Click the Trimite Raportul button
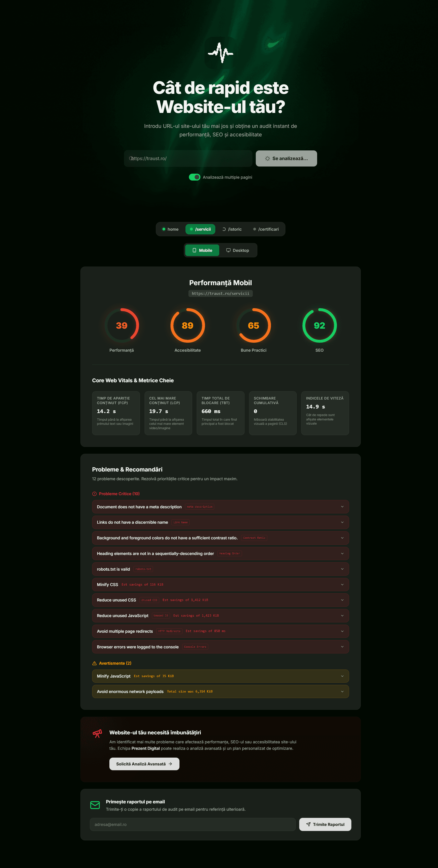The width and height of the screenshot is (438, 868). 325,824
